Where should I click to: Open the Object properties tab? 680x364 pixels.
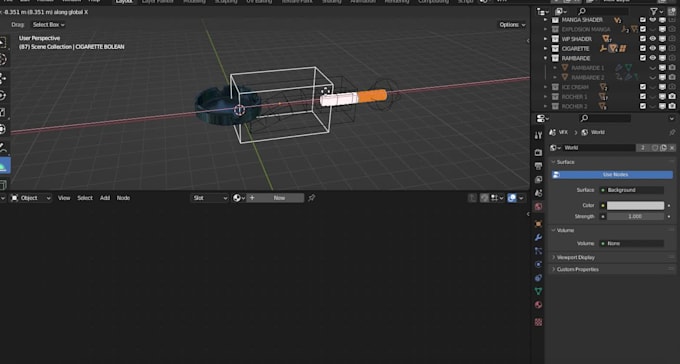point(538,224)
